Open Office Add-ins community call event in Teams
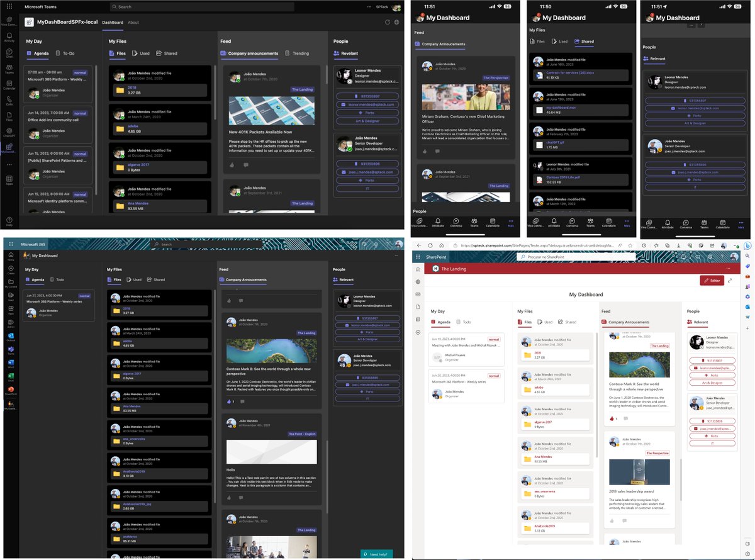Screen dimensions: 755x560 point(53,120)
